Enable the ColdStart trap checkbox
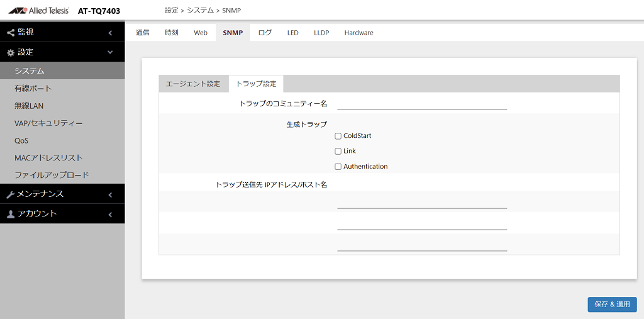Image resolution: width=644 pixels, height=319 pixels. [x=338, y=136]
